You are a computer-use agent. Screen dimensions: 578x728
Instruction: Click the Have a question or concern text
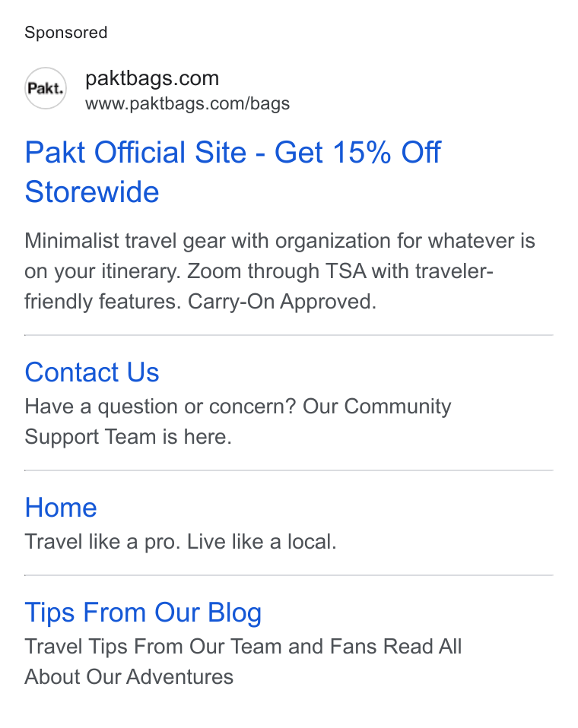tap(160, 407)
